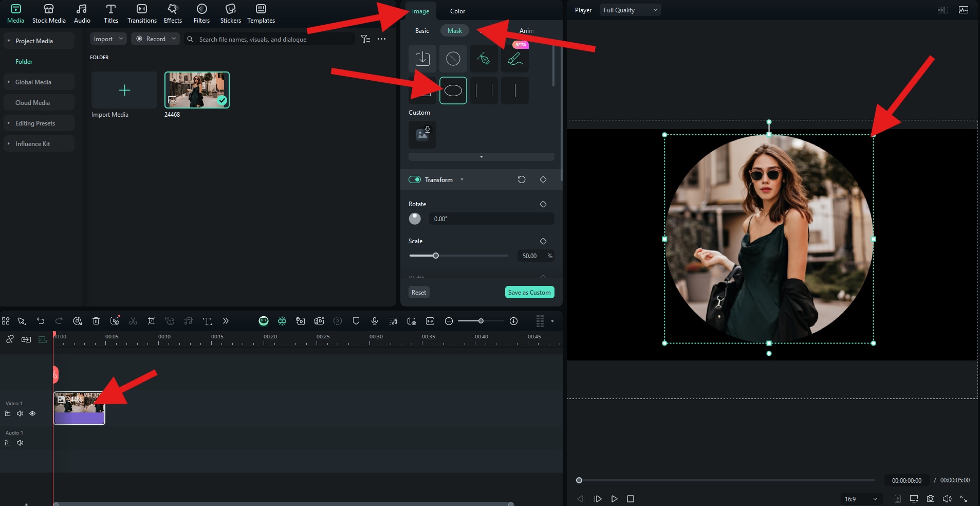Open the Import dropdown
Image resolution: width=980 pixels, height=506 pixels.
click(108, 39)
